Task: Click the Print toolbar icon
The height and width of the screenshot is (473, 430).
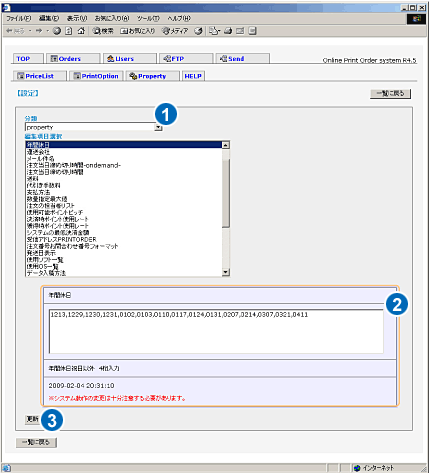Action: coord(228,31)
